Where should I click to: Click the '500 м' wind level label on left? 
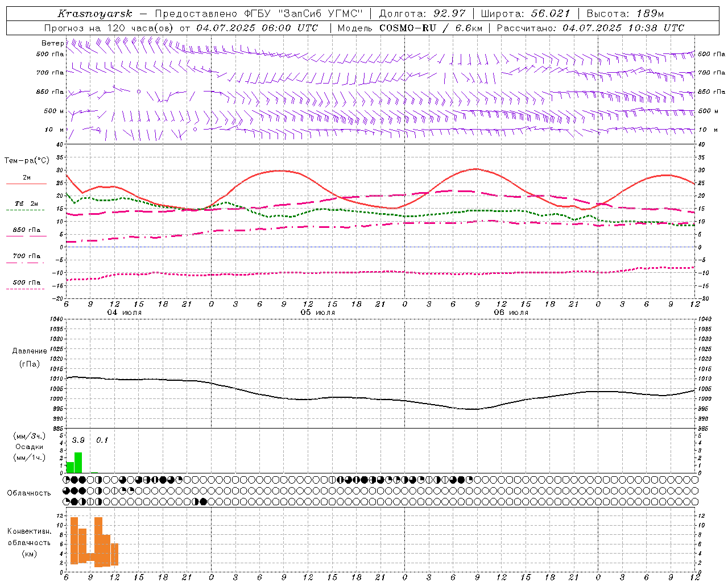click(54, 111)
